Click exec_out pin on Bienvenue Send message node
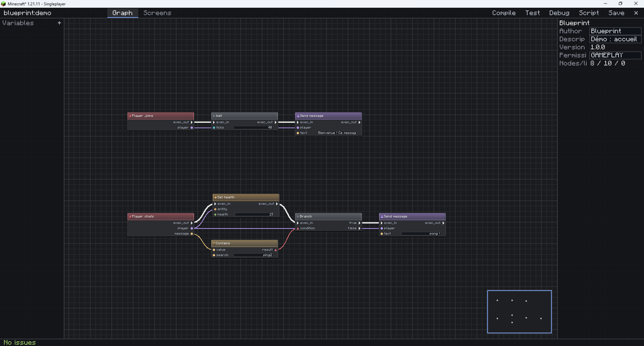644x346 pixels. (359, 122)
